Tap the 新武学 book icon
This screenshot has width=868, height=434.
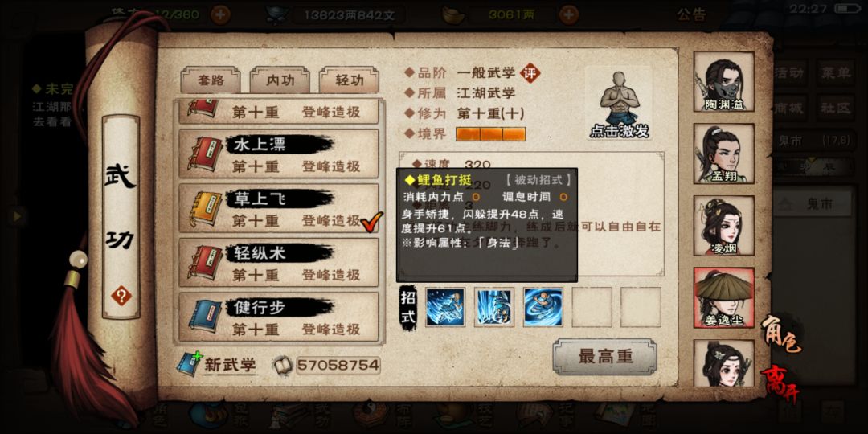point(188,364)
